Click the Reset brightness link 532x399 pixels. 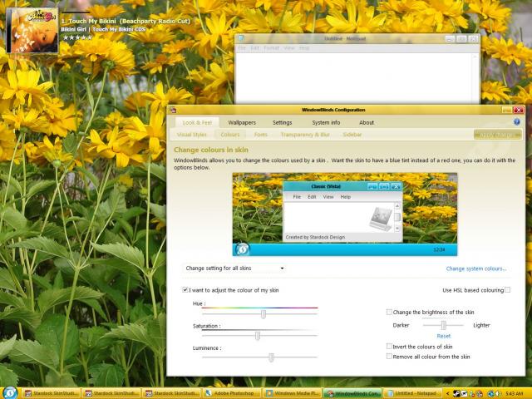pos(443,336)
